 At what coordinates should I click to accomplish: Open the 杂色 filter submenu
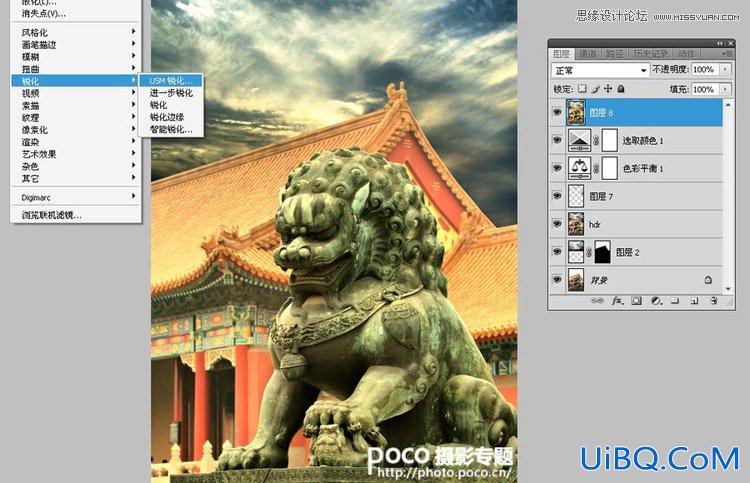pos(76,166)
